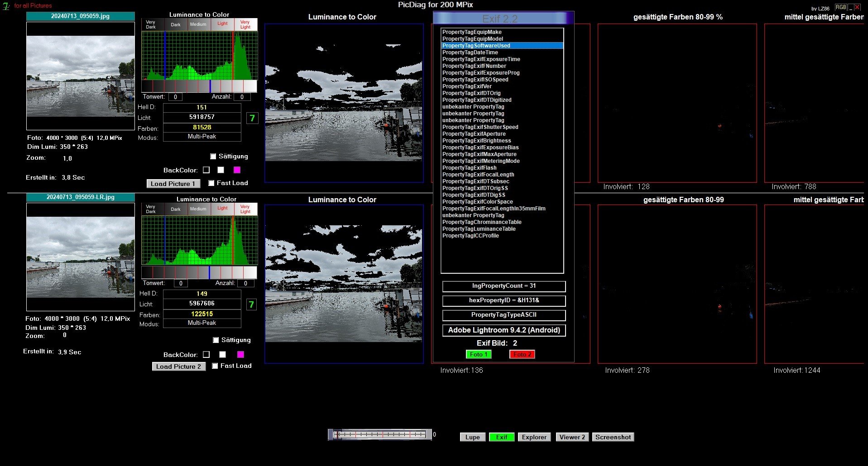Click the Light tab on 20240713_095059.jpg histogram
This screenshot has width=868, height=466.
tap(222, 24)
